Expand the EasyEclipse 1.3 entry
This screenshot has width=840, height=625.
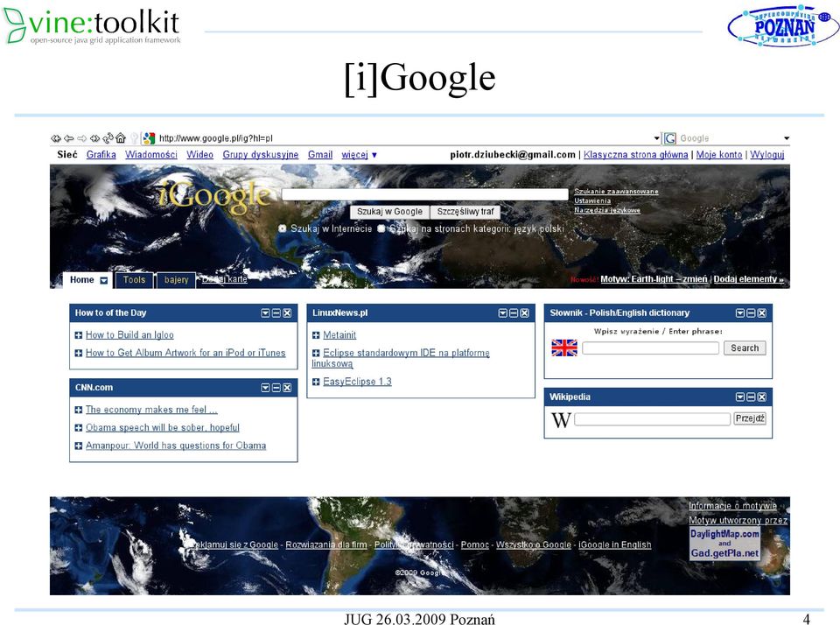pyautogui.click(x=316, y=382)
